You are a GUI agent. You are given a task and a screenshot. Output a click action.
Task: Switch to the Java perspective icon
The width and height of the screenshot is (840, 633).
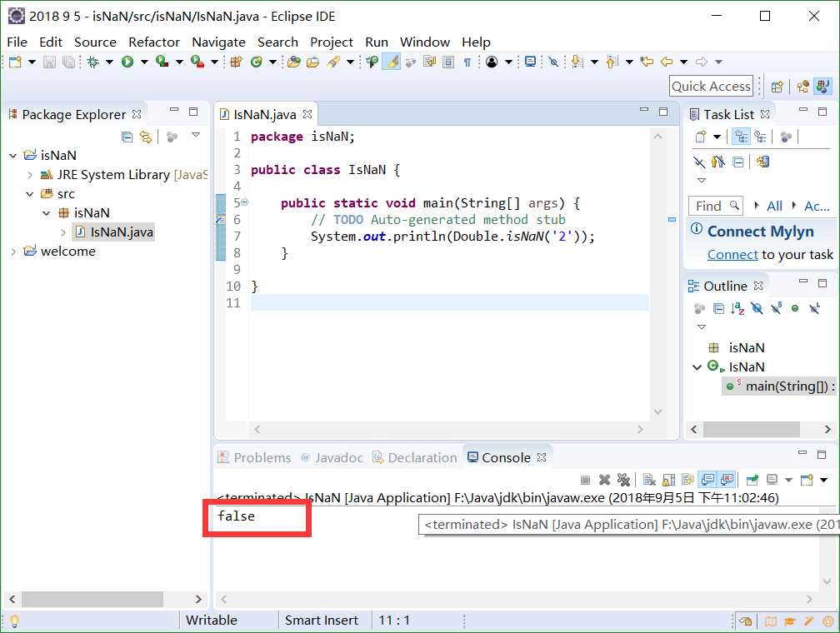pyautogui.click(x=822, y=87)
